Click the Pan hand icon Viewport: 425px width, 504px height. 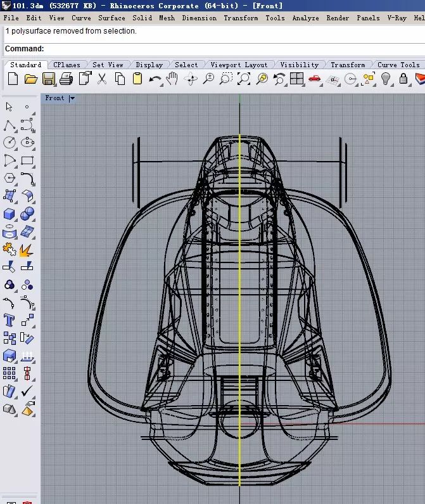tap(172, 79)
